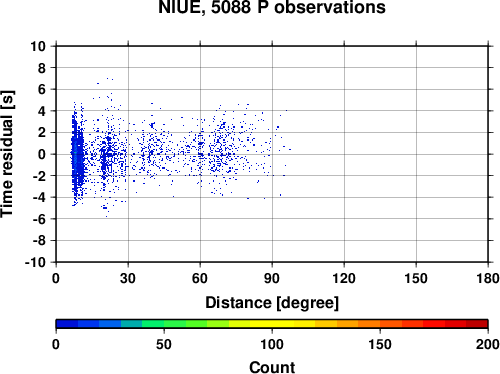
Task: Click the x-axis tick label 120
Action: 344,278
